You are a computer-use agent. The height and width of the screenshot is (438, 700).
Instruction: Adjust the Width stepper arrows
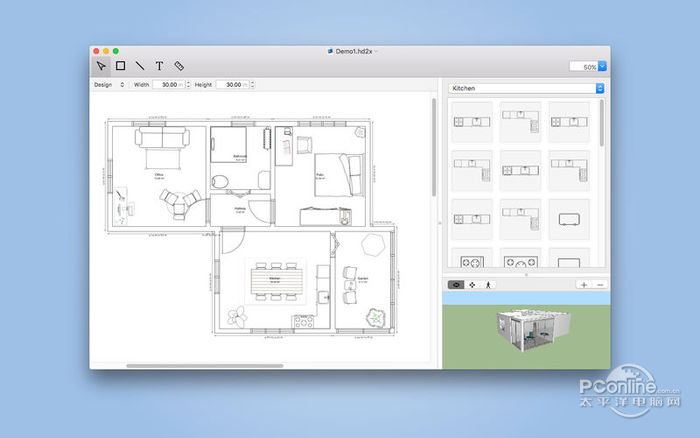(188, 85)
